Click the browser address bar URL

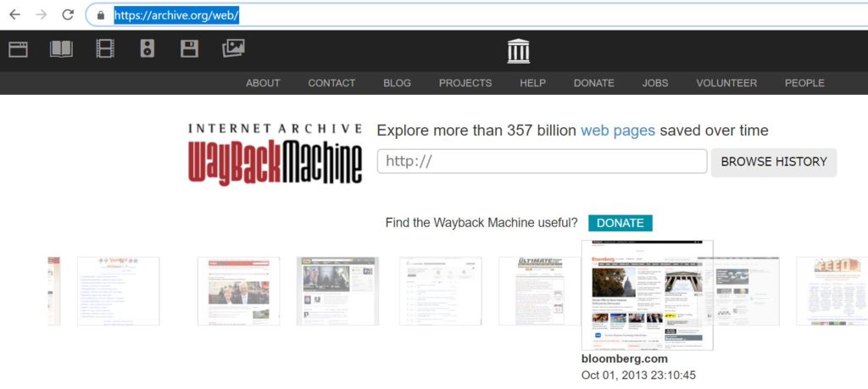(x=176, y=15)
